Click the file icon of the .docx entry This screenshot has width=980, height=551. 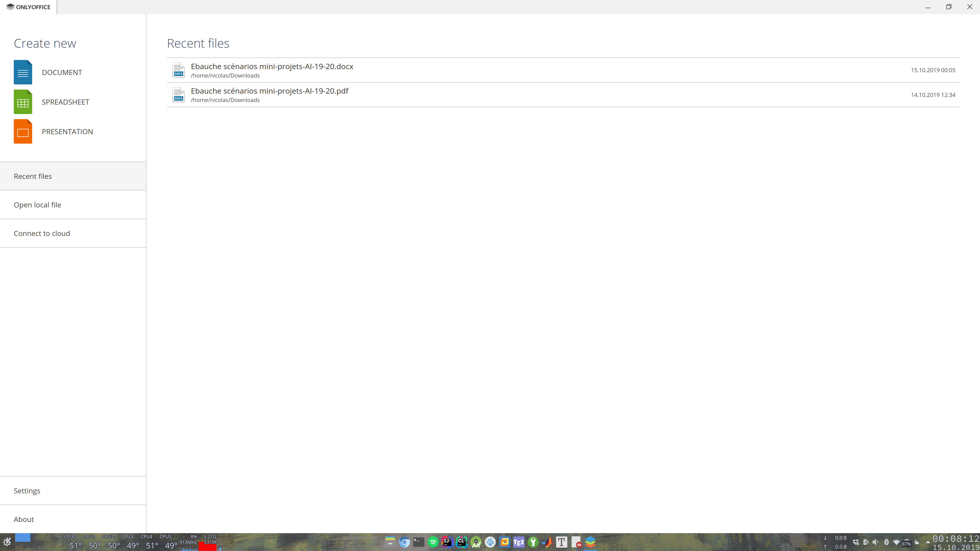click(178, 70)
